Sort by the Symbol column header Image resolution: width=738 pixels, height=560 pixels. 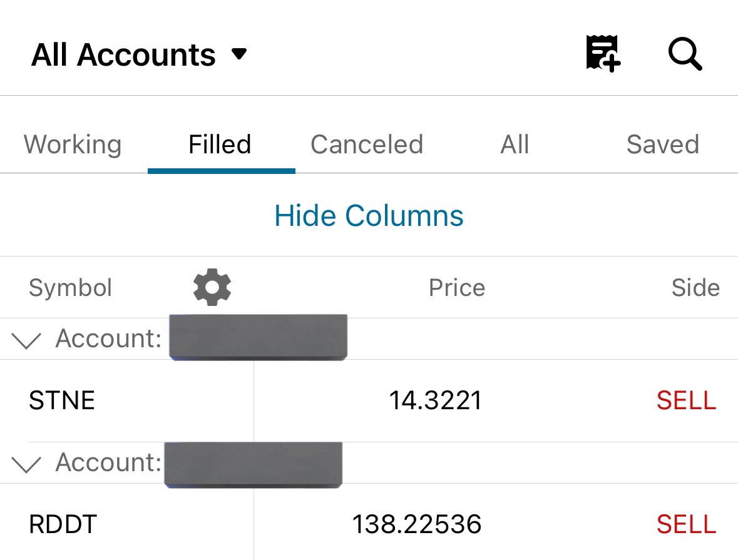71,288
